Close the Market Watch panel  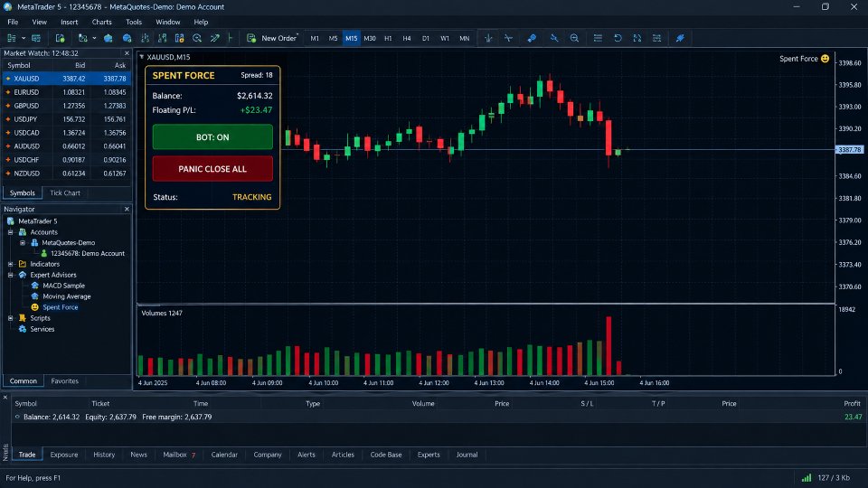[127, 53]
